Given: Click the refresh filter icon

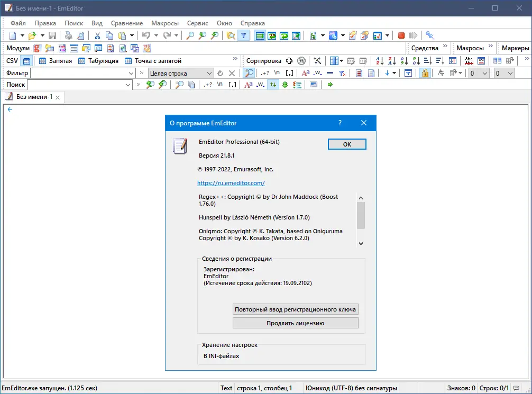Looking at the screenshot, I should click(x=220, y=74).
